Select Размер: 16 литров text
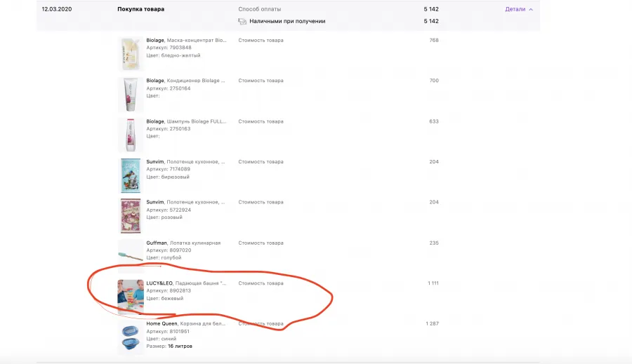Image resolution: width=632 pixels, height=364 pixels. point(169,346)
